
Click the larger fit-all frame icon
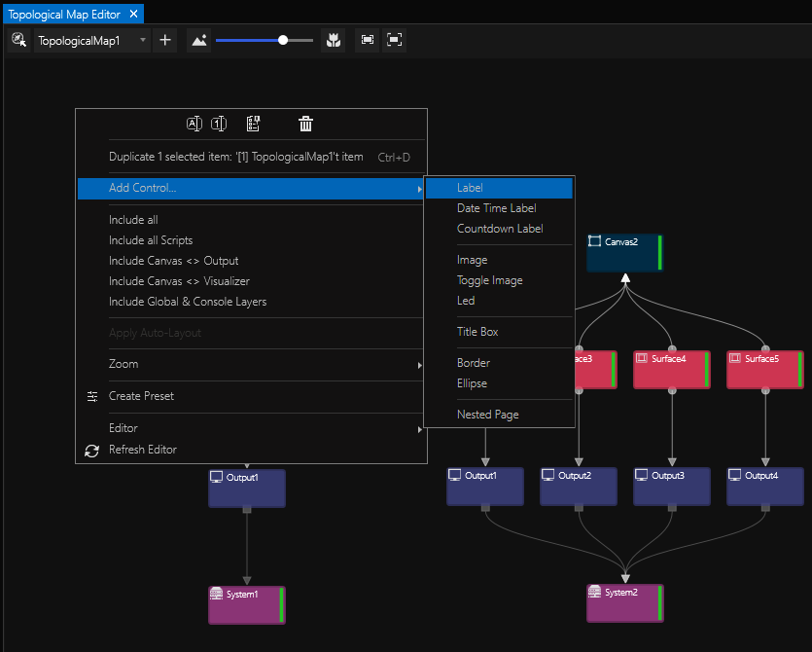click(394, 40)
